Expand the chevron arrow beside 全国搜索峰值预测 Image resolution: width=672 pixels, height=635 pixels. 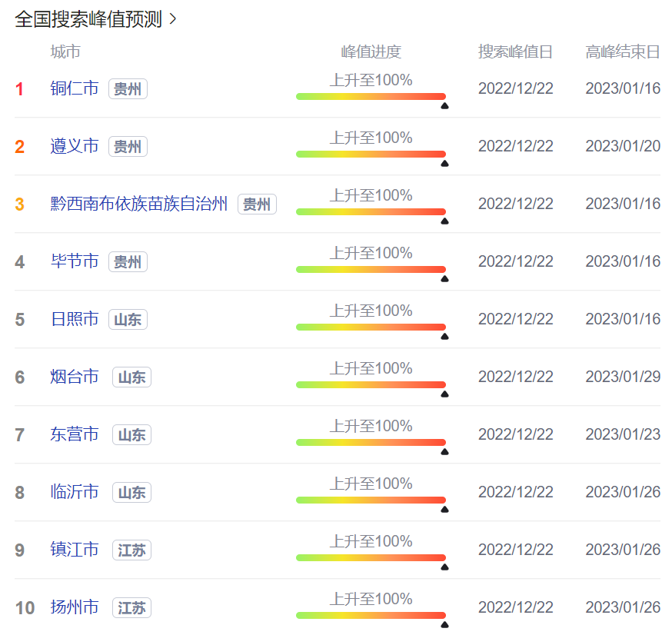(x=173, y=19)
